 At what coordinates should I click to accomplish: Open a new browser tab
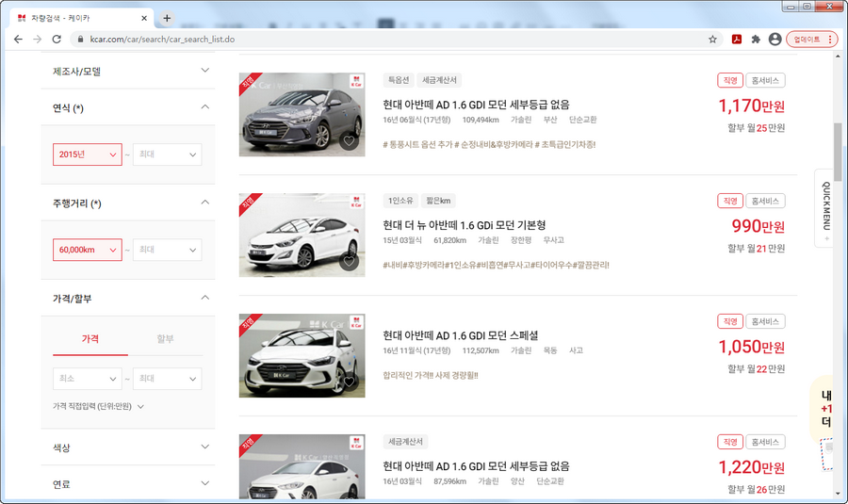coord(167,18)
